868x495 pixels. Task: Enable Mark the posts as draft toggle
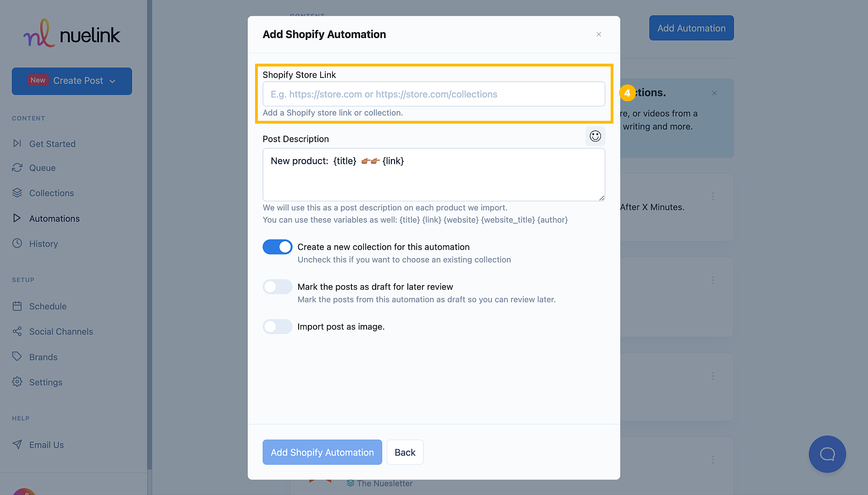(x=277, y=287)
